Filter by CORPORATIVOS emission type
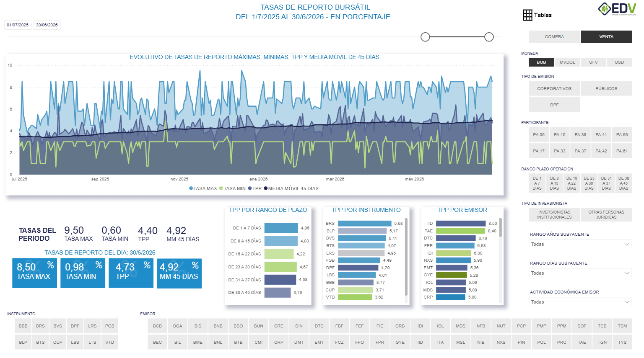Viewport: 644px width, 358px height. (554, 88)
